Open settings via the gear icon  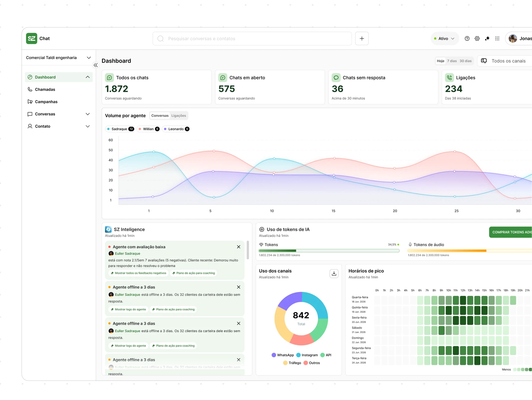pos(477,39)
